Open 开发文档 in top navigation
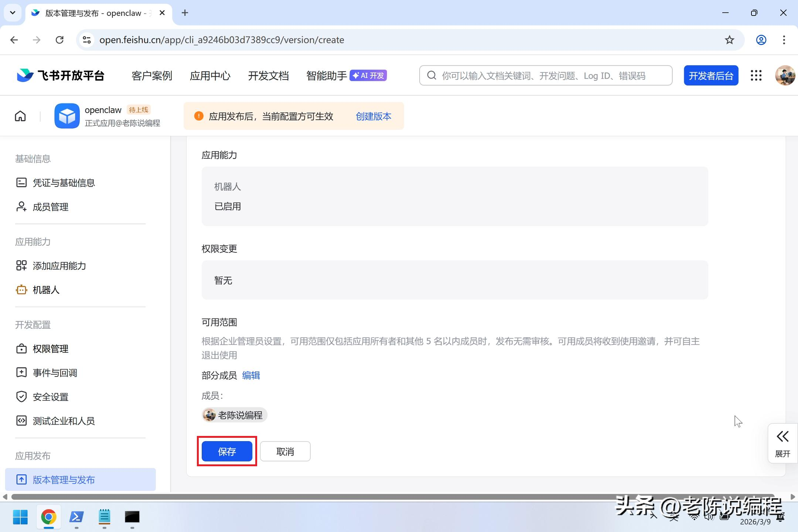Image resolution: width=798 pixels, height=532 pixels. point(268,76)
